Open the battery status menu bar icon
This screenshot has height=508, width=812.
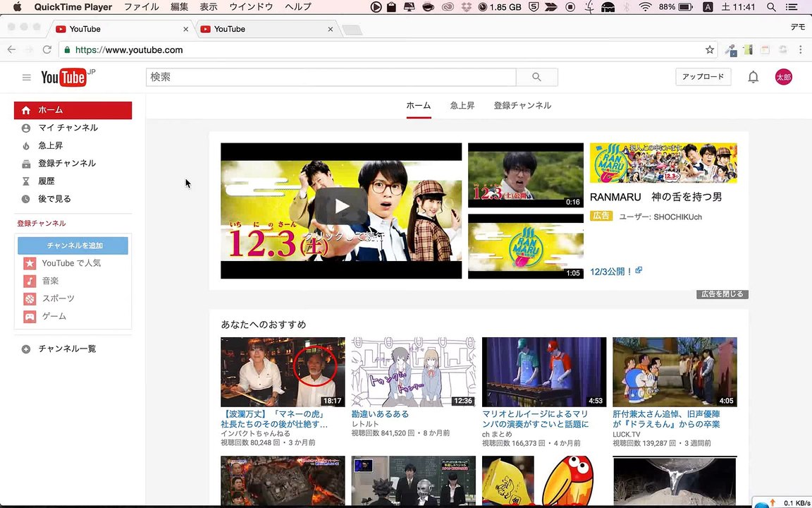(x=685, y=7)
